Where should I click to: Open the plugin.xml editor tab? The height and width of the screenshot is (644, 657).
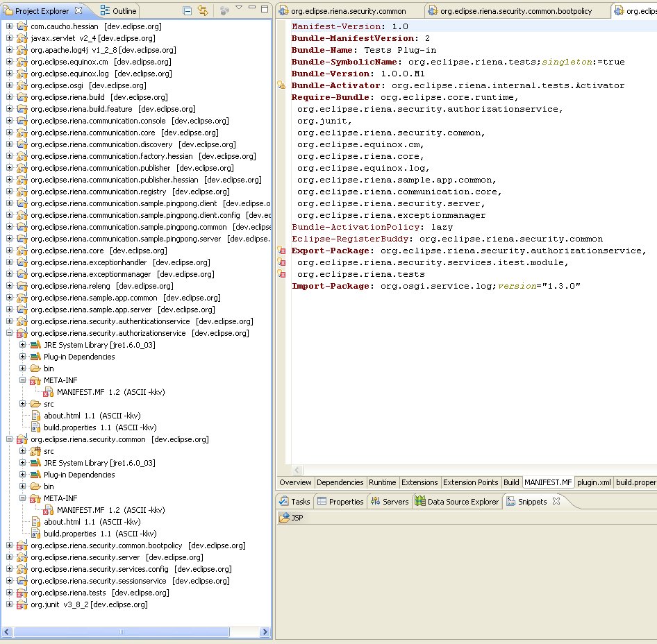(x=594, y=482)
